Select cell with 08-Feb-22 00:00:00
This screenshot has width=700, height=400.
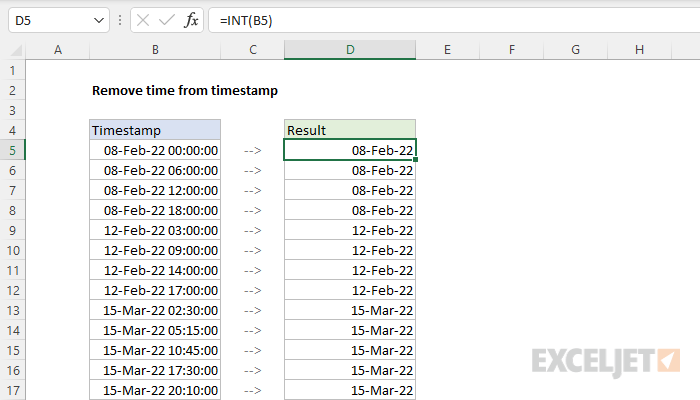point(155,150)
